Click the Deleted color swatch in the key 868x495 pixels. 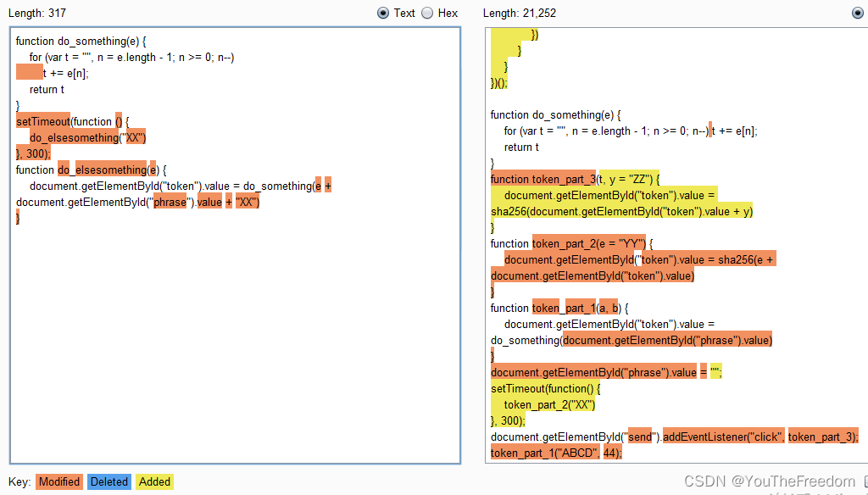point(108,481)
